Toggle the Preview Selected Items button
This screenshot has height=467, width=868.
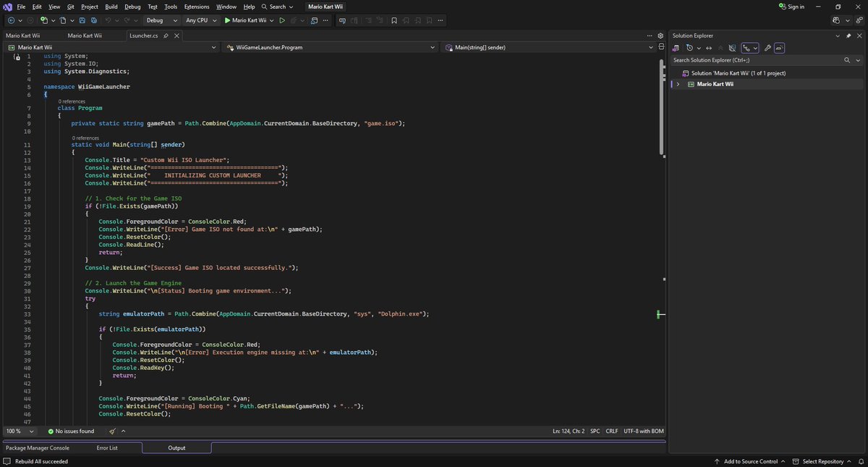click(x=779, y=48)
